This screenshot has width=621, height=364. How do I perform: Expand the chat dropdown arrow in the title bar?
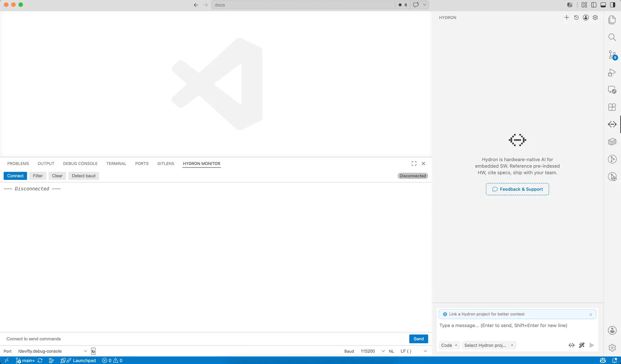[425, 5]
